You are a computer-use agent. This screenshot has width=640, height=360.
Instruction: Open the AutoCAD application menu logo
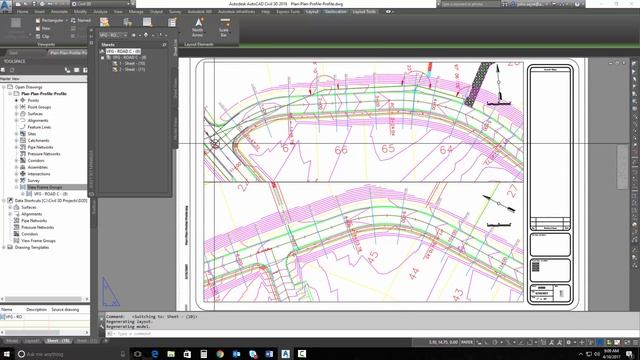(x=6, y=7)
